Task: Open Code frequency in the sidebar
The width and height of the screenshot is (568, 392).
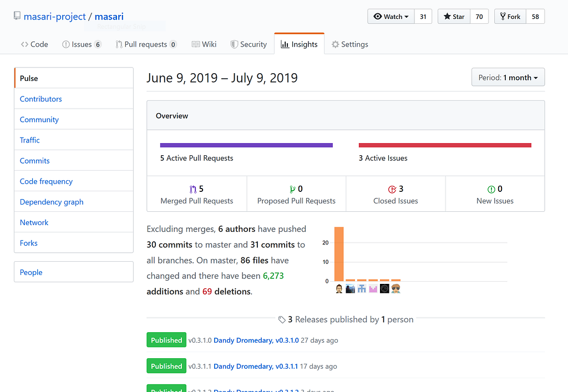Action: pos(74,181)
